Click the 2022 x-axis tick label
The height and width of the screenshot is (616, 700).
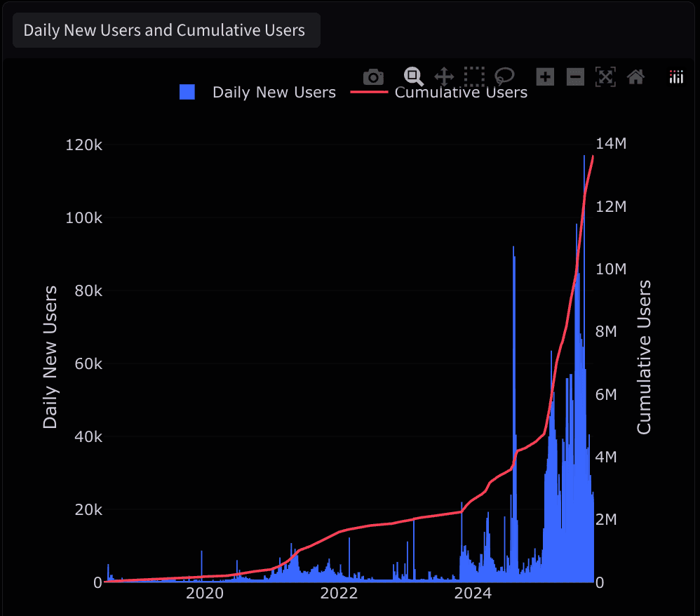coord(339,594)
